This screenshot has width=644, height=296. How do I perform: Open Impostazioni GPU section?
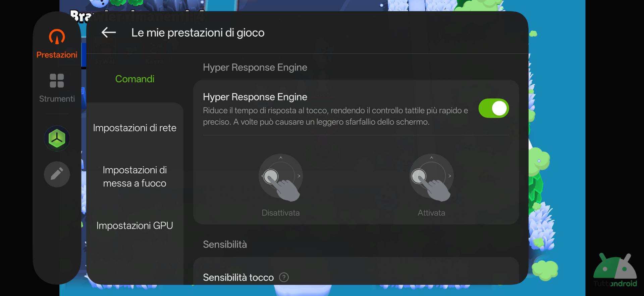pos(135,225)
